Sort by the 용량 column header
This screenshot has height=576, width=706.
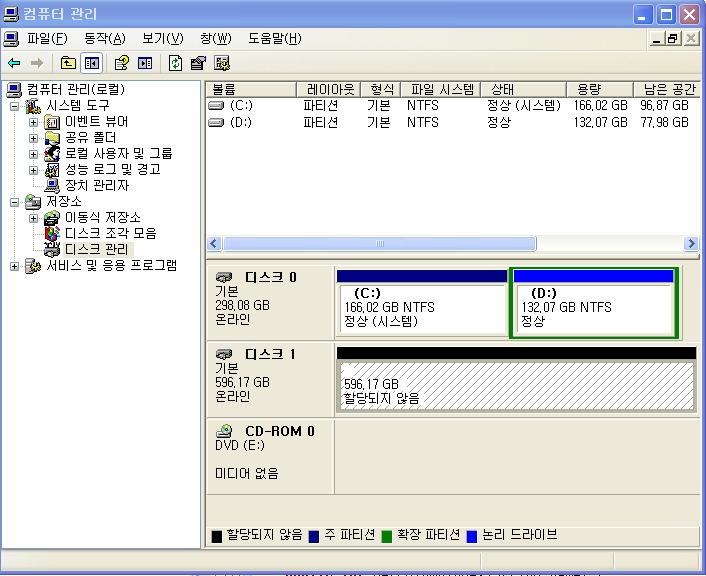(x=600, y=89)
